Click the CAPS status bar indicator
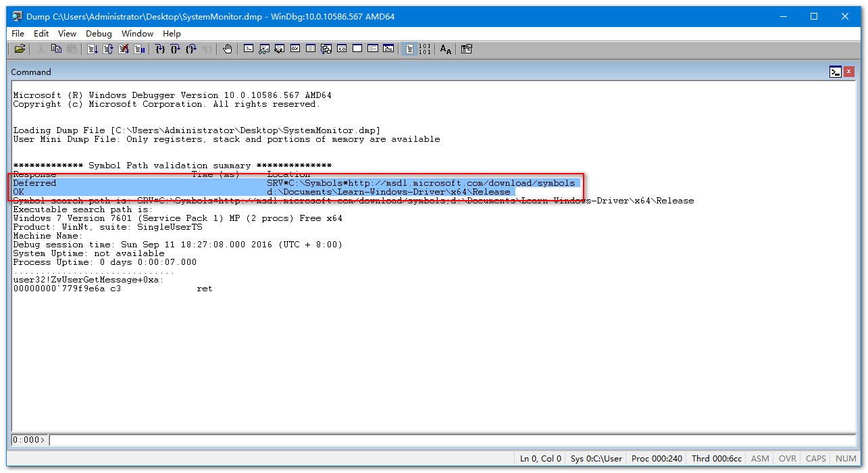868x473 pixels. click(816, 458)
